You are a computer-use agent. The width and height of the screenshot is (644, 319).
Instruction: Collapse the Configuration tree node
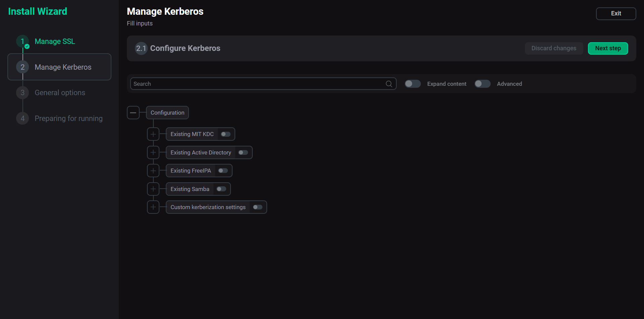(x=133, y=113)
